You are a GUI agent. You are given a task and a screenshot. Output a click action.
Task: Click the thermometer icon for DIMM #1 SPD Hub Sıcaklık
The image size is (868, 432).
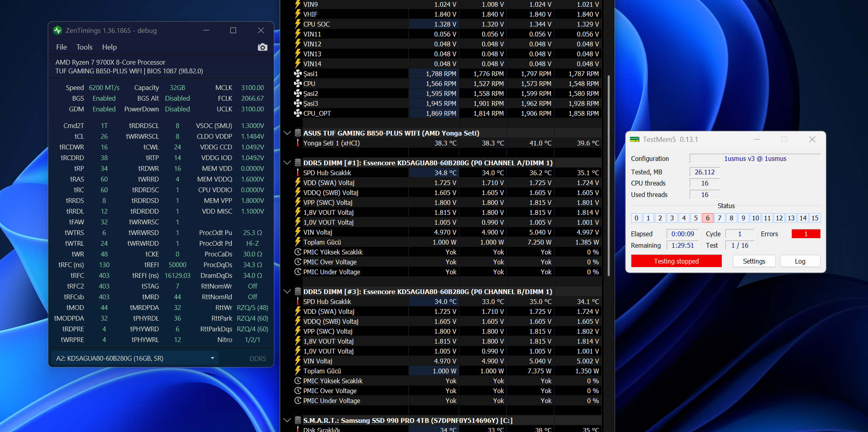(298, 172)
